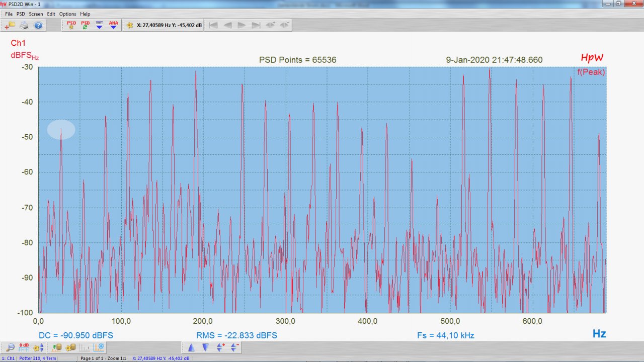Image resolution: width=644 pixels, height=362 pixels.
Task: Click the coins with green arrow icon
Action: click(57, 347)
